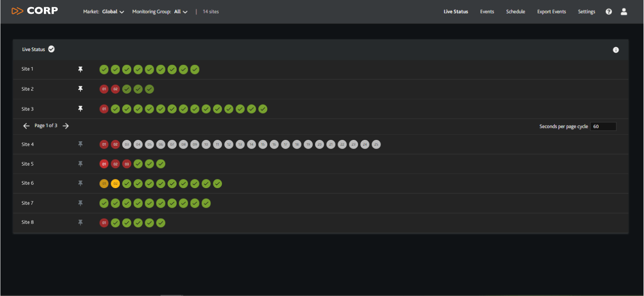Click the Site 4 row label
Image resolution: width=644 pixels, height=296 pixels.
[28, 144]
